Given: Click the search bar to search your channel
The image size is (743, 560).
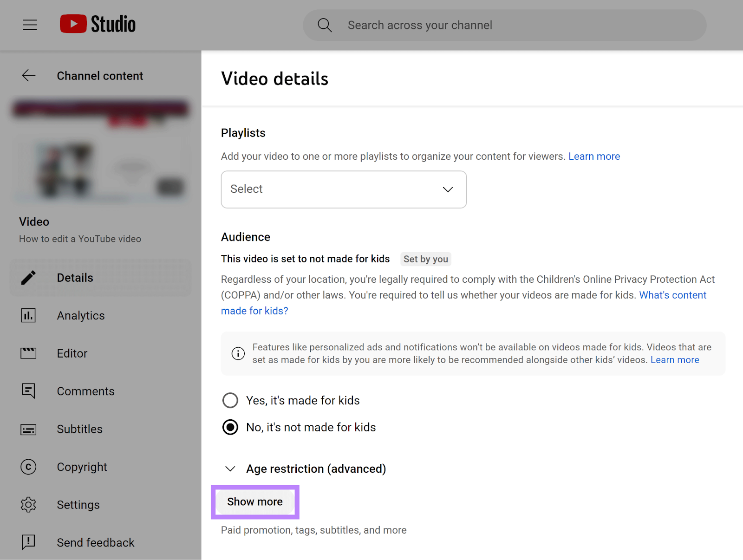Looking at the screenshot, I should coord(504,25).
